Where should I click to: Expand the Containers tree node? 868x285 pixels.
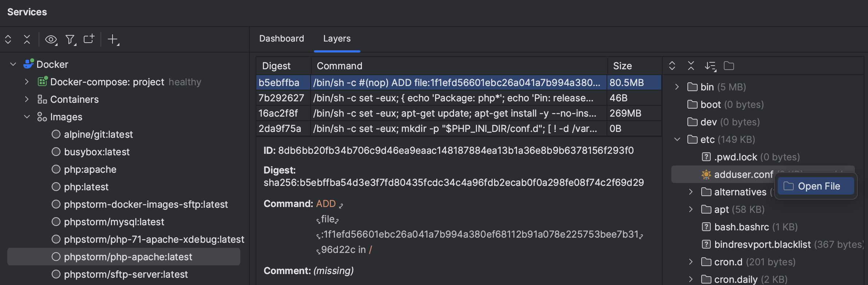(27, 99)
